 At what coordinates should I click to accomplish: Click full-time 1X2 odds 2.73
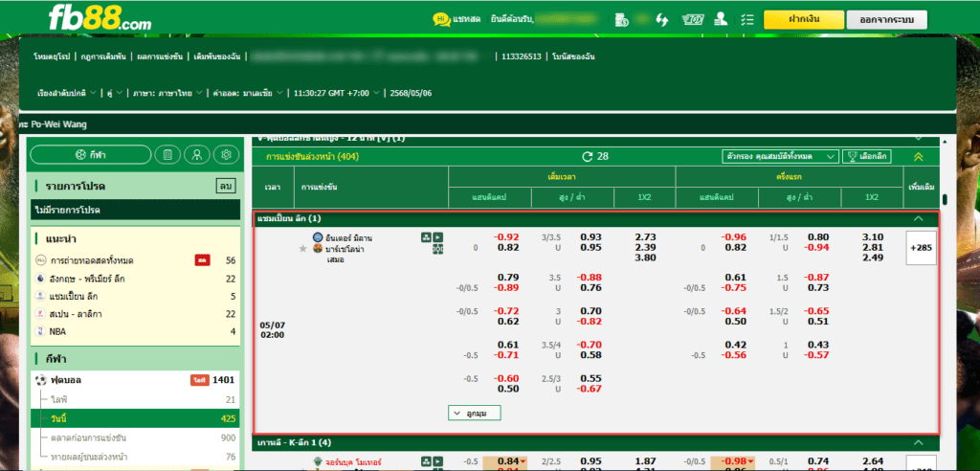tap(645, 237)
